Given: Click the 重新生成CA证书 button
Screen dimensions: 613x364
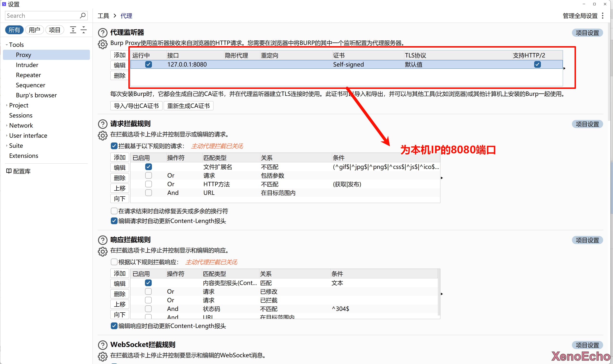Looking at the screenshot, I should point(188,106).
